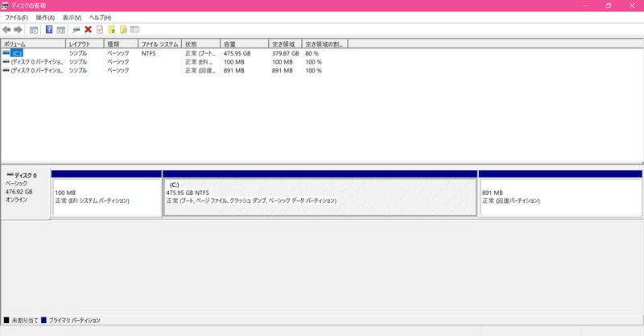The height and width of the screenshot is (336, 644).
Task: Select the 891 MB recovery partition block
Action: click(560, 197)
